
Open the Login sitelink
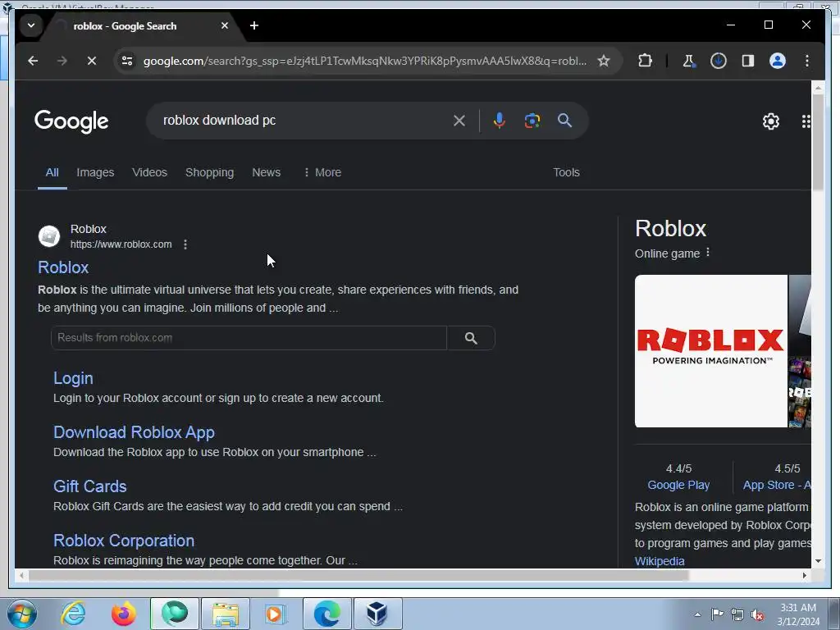(73, 378)
